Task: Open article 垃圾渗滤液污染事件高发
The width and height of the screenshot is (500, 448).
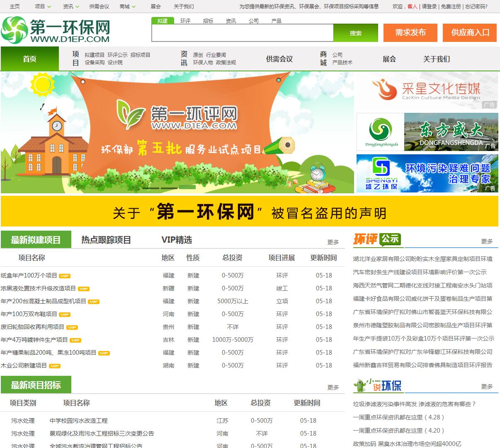Action: coord(415,404)
